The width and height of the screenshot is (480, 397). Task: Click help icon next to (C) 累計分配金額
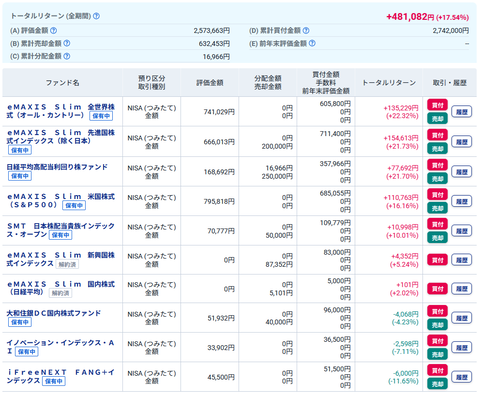[x=67, y=56]
